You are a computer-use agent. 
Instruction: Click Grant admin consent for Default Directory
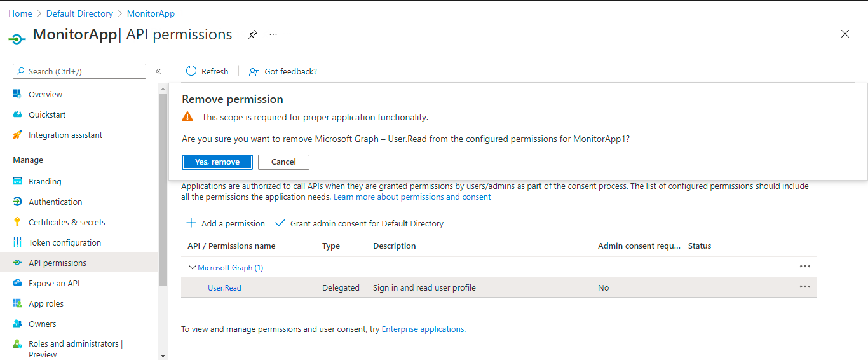click(x=359, y=223)
